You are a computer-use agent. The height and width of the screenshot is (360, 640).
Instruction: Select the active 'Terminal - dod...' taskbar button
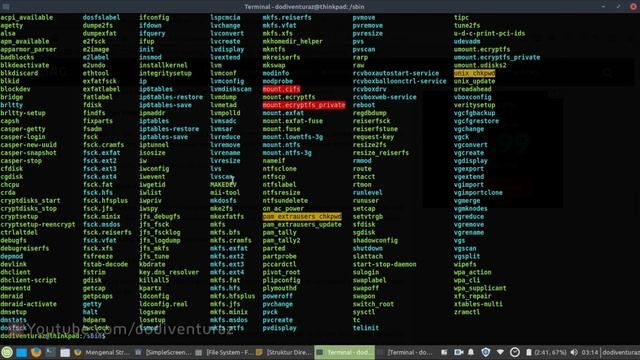pos(344,352)
